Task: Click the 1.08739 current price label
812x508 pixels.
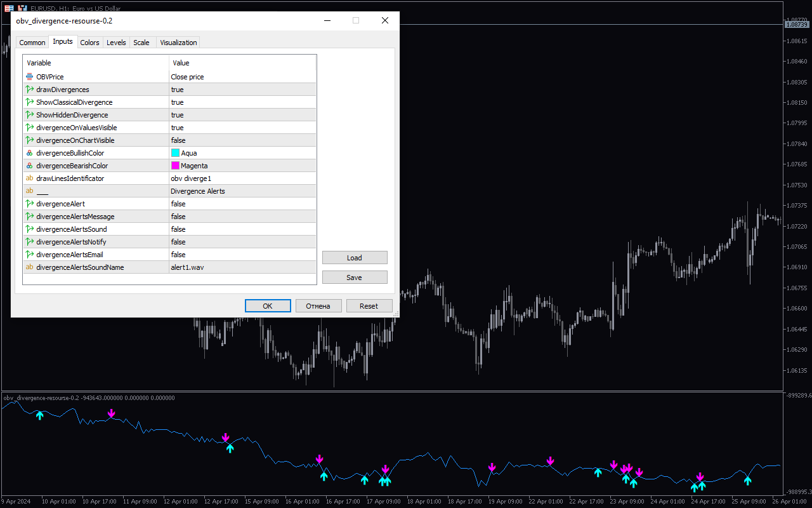Action: tap(797, 24)
